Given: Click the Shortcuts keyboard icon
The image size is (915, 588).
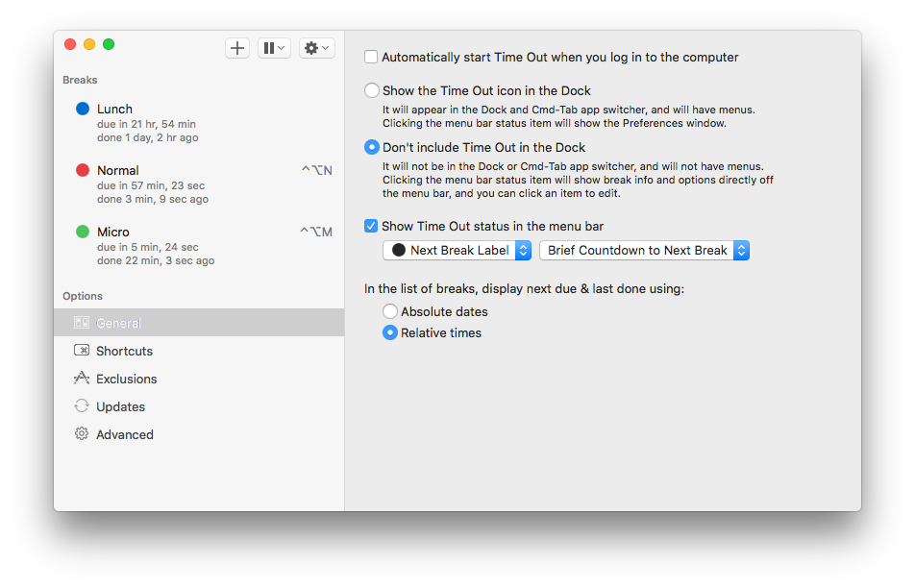Looking at the screenshot, I should tap(82, 351).
